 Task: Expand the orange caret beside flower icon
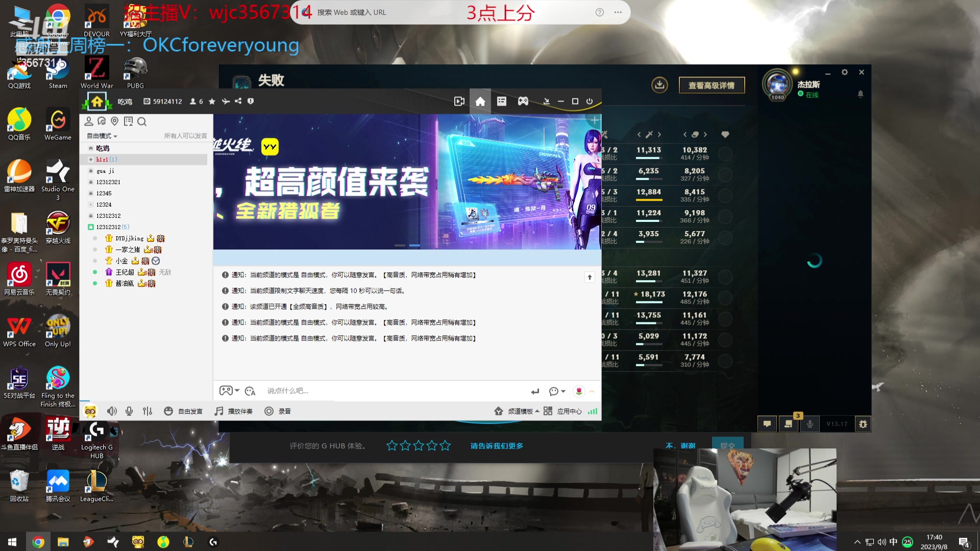point(592,391)
